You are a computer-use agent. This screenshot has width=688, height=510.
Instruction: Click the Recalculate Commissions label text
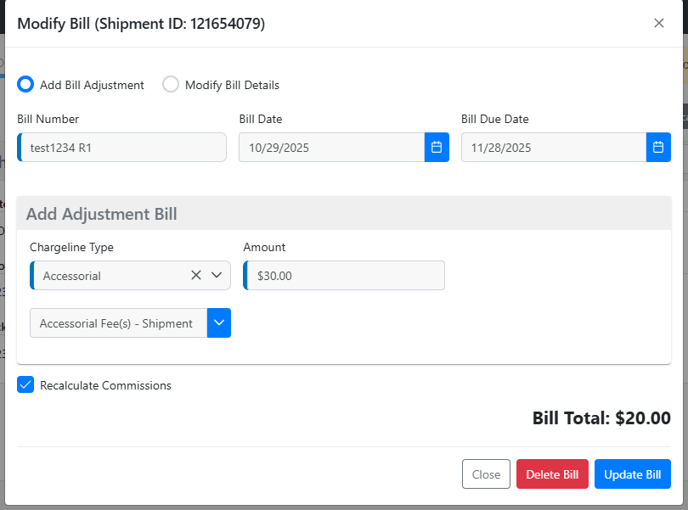click(x=105, y=385)
